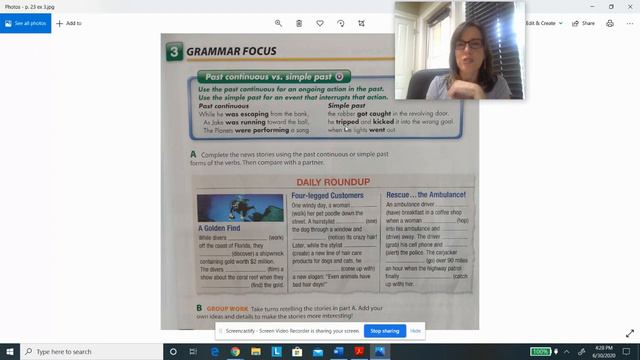This screenshot has width=640, height=360.
Task: Select the Photos app taskbar icon
Action: [x=380, y=351]
